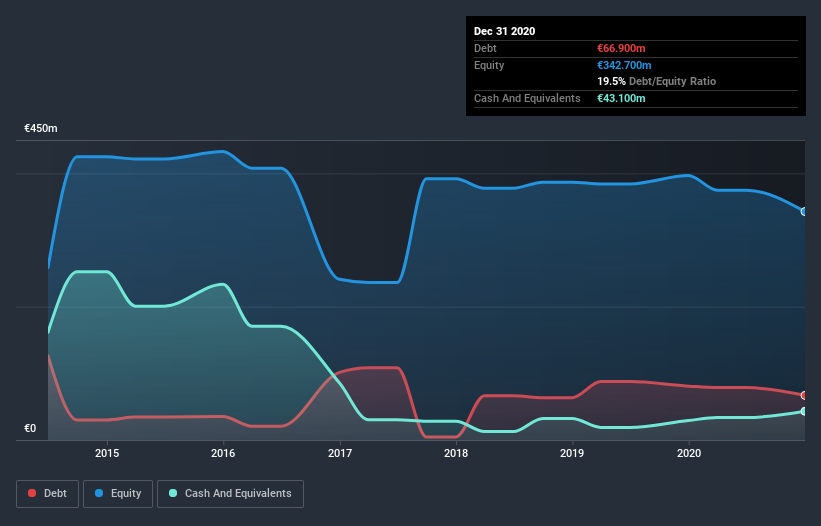Click the 2020 x-axis label
The height and width of the screenshot is (526, 821).
689,453
